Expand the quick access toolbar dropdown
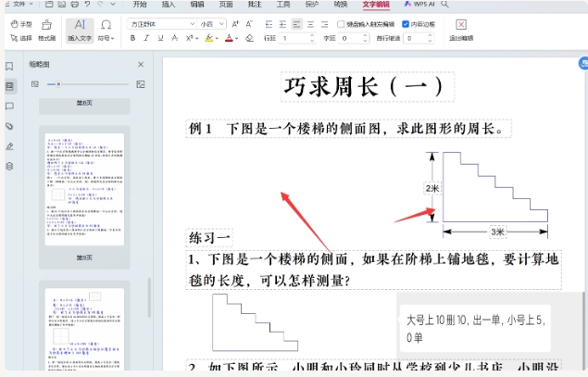This screenshot has width=588, height=377. tap(113, 4)
